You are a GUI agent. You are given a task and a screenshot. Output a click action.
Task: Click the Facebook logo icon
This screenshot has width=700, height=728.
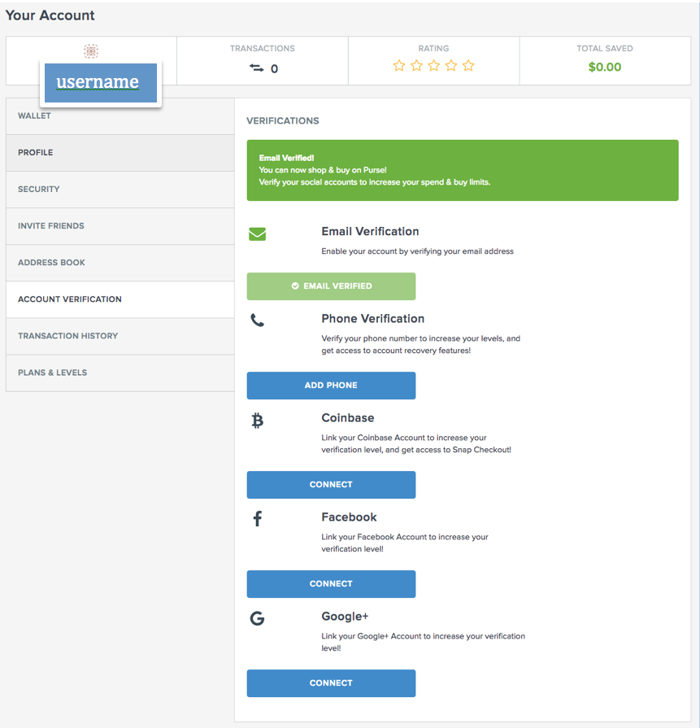pyautogui.click(x=257, y=519)
